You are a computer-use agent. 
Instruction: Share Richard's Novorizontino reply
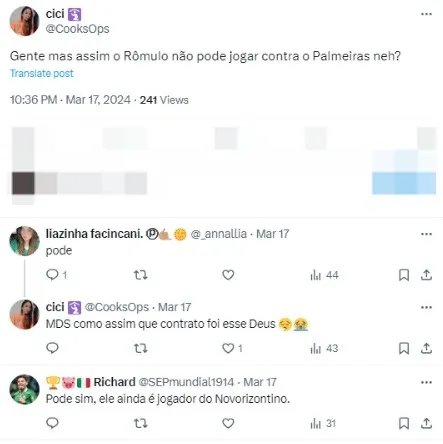pyautogui.click(x=426, y=423)
